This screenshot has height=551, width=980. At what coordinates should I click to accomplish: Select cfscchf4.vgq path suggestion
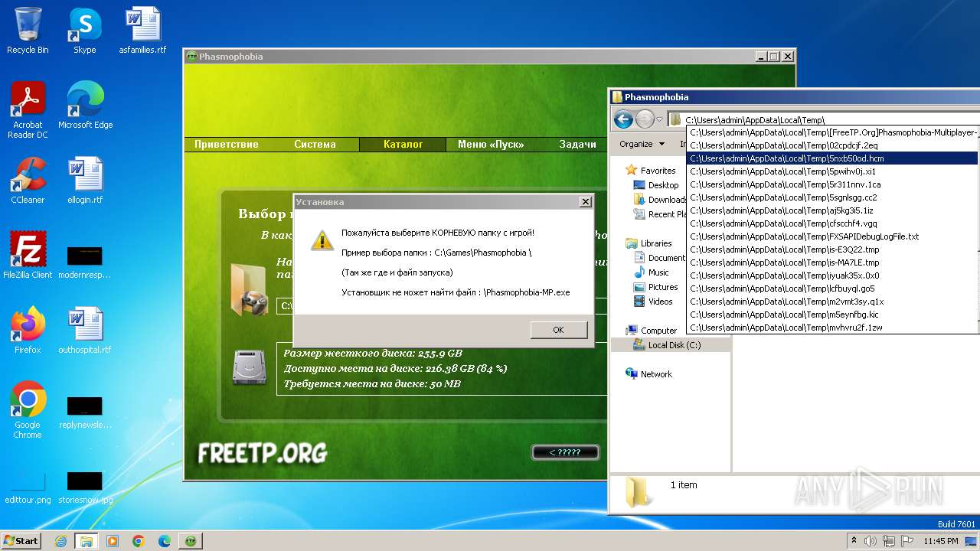click(x=833, y=223)
